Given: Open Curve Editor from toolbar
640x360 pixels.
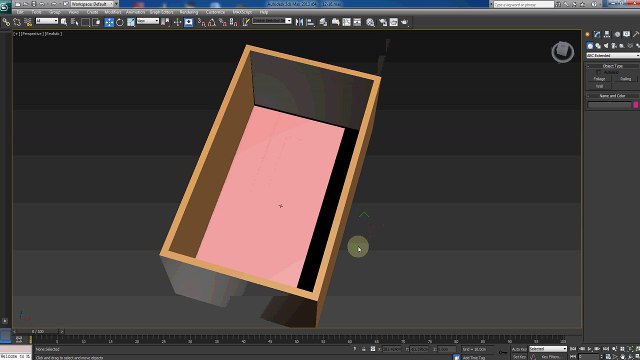Looking at the screenshot, I should tap(347, 22).
